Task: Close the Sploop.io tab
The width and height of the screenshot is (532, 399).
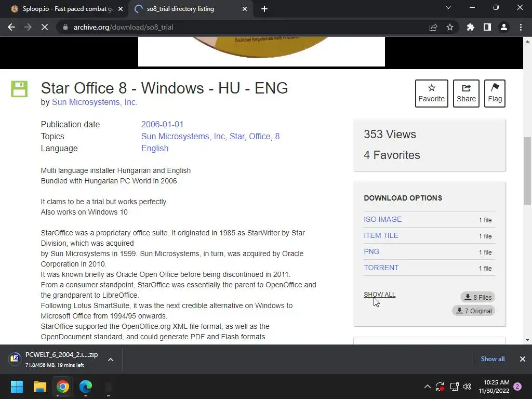Action: pyautogui.click(x=121, y=9)
